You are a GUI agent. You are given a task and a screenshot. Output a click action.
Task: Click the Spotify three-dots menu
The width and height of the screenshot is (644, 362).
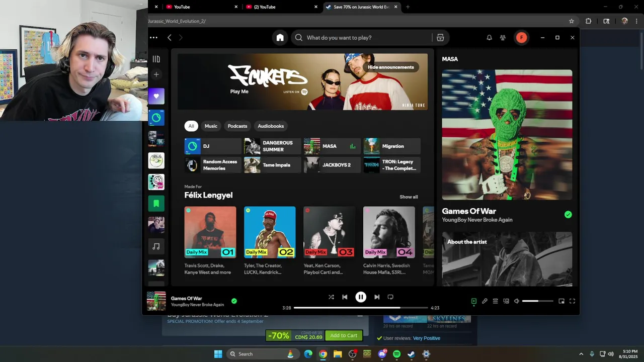153,38
